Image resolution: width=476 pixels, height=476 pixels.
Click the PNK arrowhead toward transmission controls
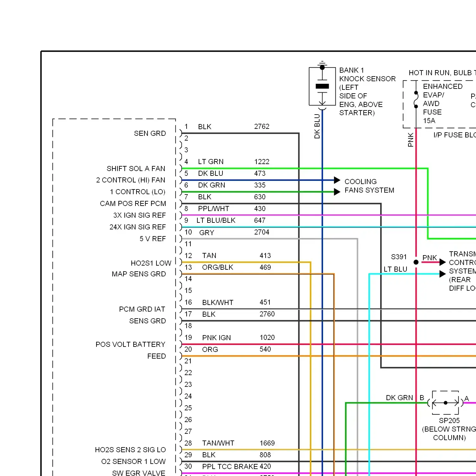(443, 262)
